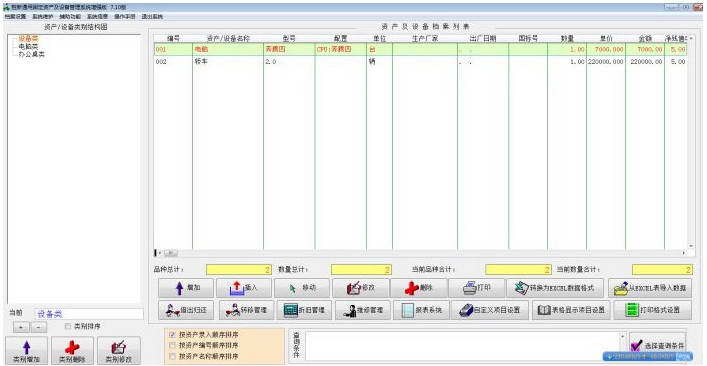Image resolution: width=707 pixels, height=366 pixels.
Task: Open 表格显示项目设置 table display settings
Action: [571, 310]
